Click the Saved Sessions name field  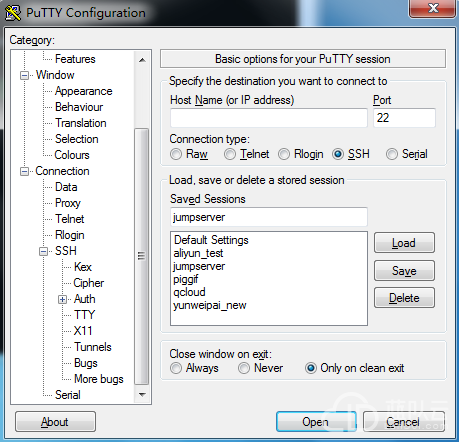coord(269,217)
